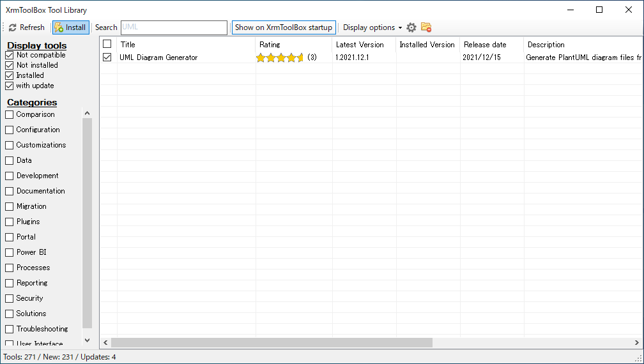Screen dimensions: 644x364
Task: Check the Reporting category
Action: pos(10,283)
